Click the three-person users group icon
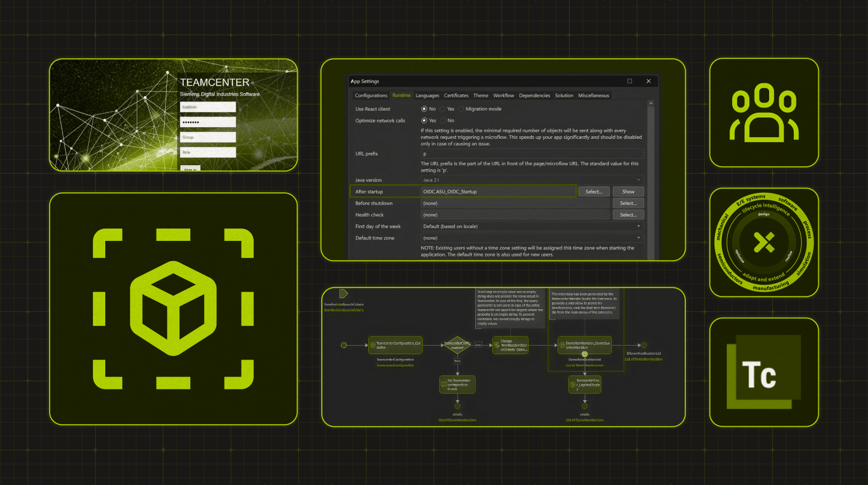The image size is (868, 485). 764,113
